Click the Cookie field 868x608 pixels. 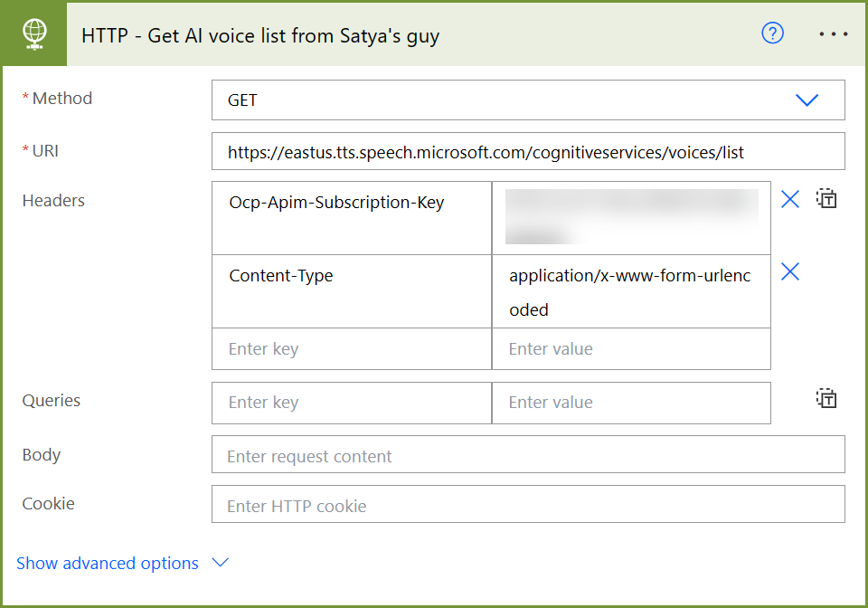click(528, 505)
